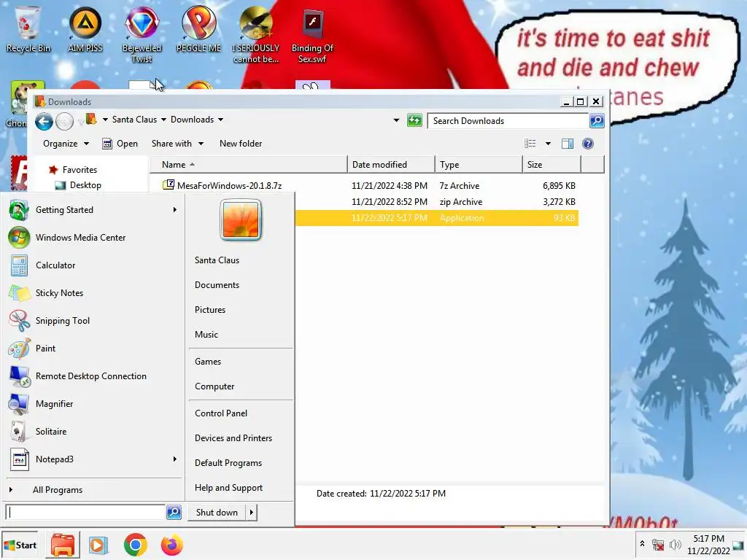Click New folder in toolbar

tap(241, 144)
